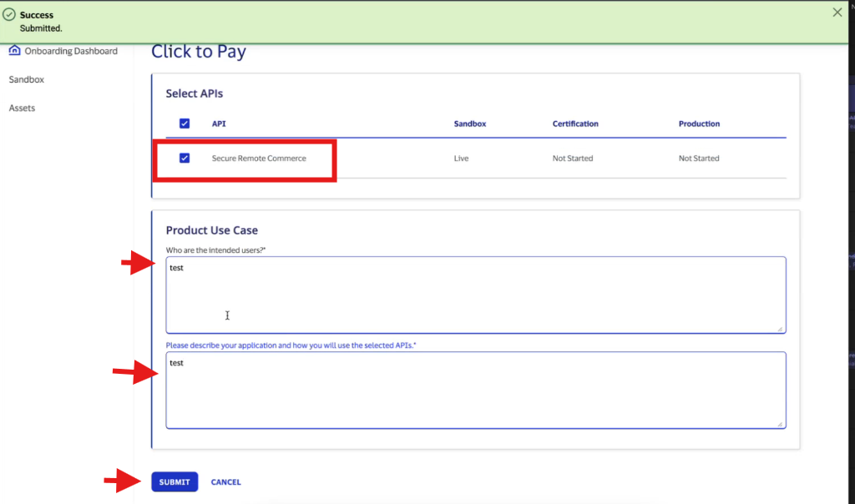Click the CANCEL link
855x504 pixels.
[225, 481]
